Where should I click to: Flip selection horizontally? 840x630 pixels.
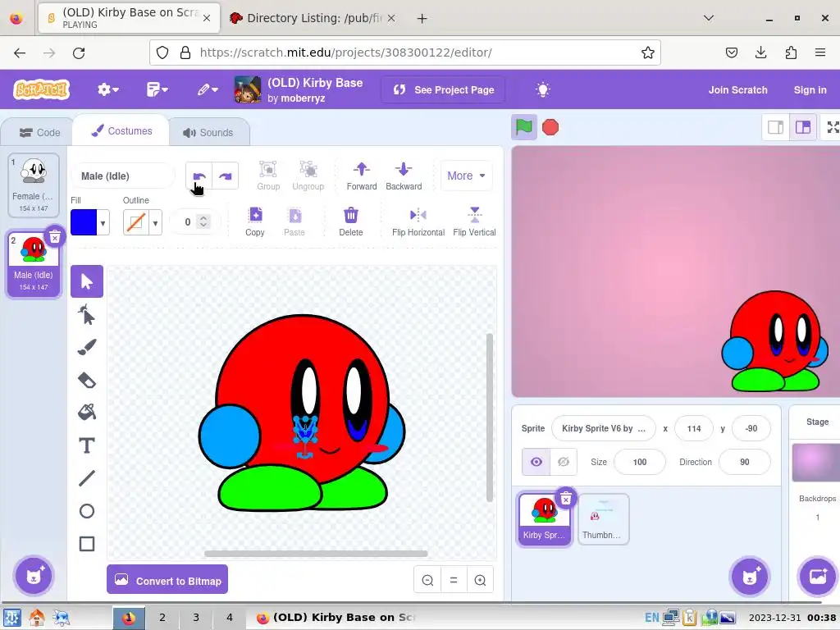click(x=418, y=221)
